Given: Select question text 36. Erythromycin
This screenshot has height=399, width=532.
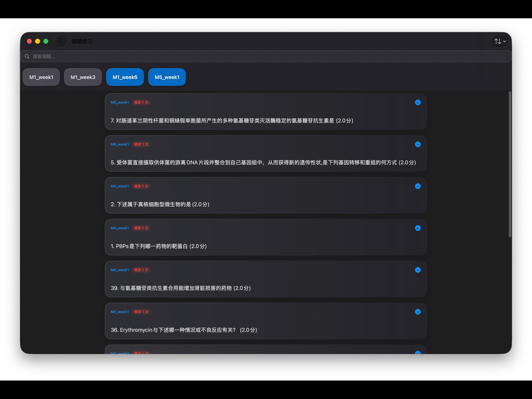Looking at the screenshot, I should [x=184, y=330].
